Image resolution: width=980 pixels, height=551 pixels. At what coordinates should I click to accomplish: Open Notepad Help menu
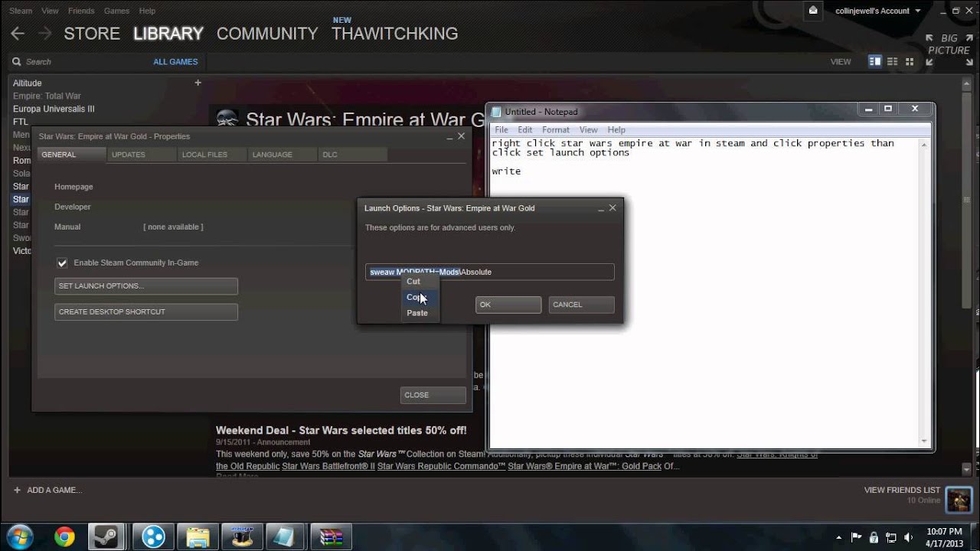tap(616, 130)
